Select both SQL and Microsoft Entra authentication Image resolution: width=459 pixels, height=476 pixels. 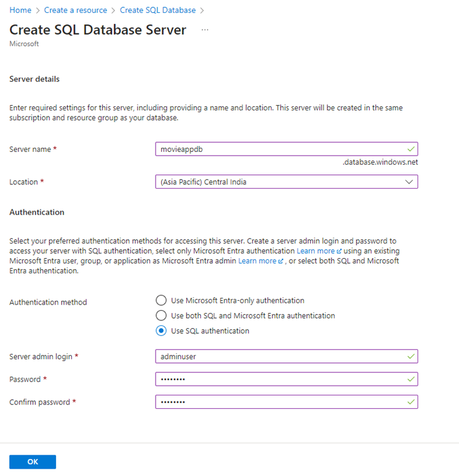coord(161,316)
